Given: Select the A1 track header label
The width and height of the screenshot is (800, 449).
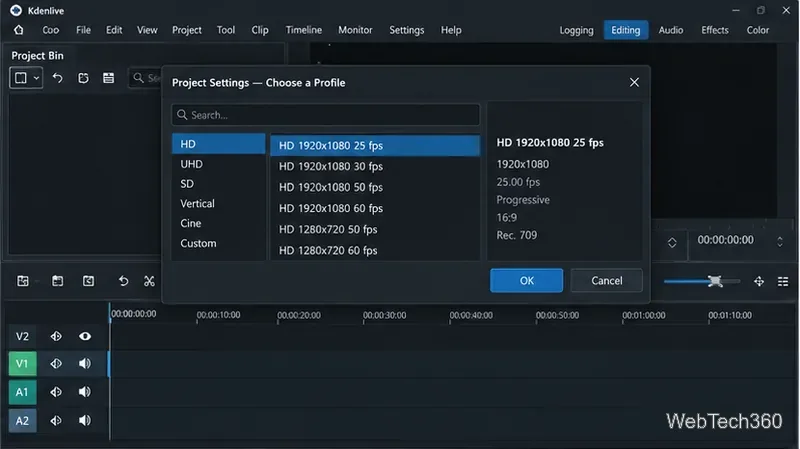Looking at the screenshot, I should pyautogui.click(x=22, y=392).
